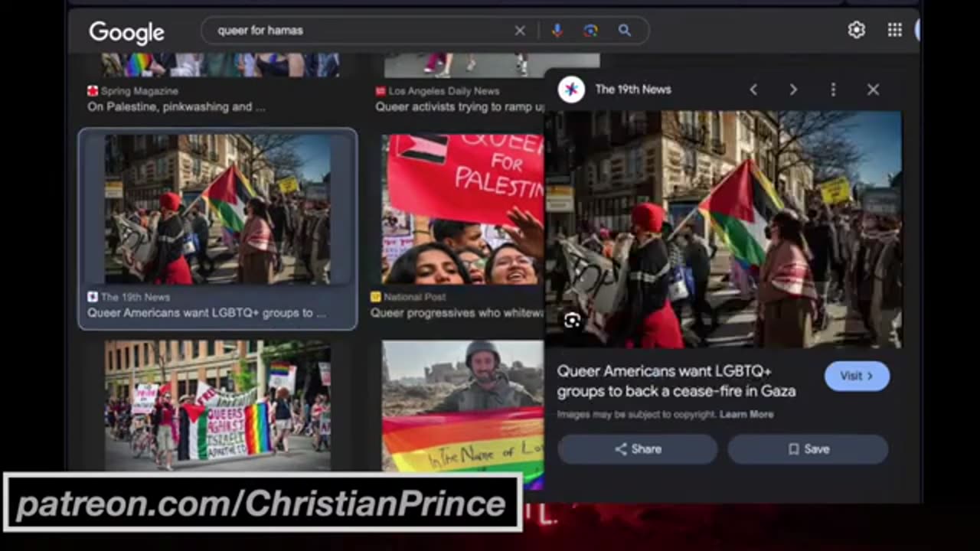Clear the search box with X icon
Viewport: 980px width, 551px height.
[x=520, y=31]
